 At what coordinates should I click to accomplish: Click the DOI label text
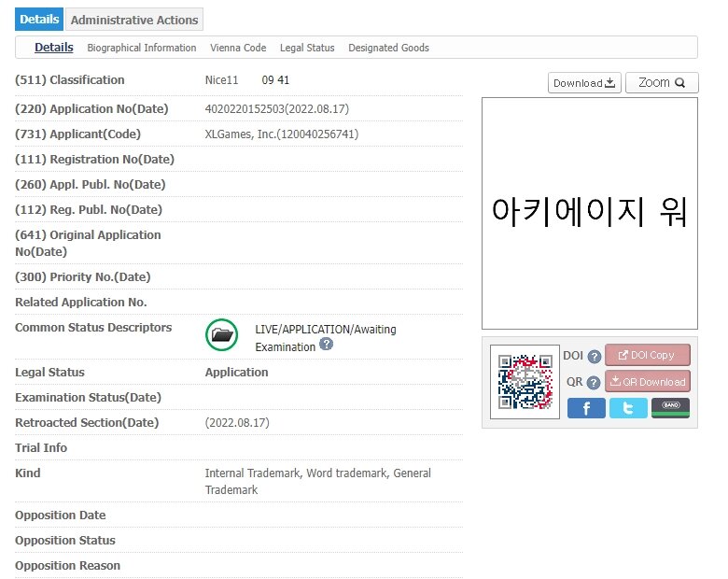coord(573,356)
